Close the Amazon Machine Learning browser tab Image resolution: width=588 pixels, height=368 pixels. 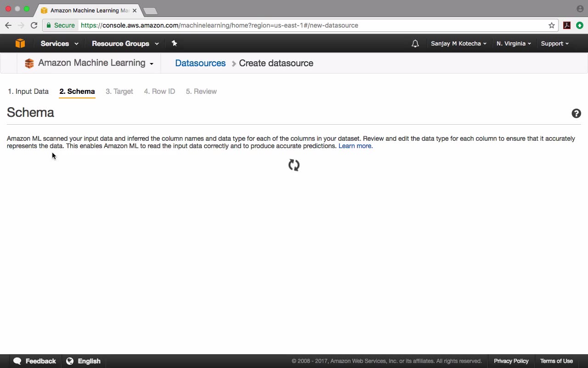[x=135, y=10]
